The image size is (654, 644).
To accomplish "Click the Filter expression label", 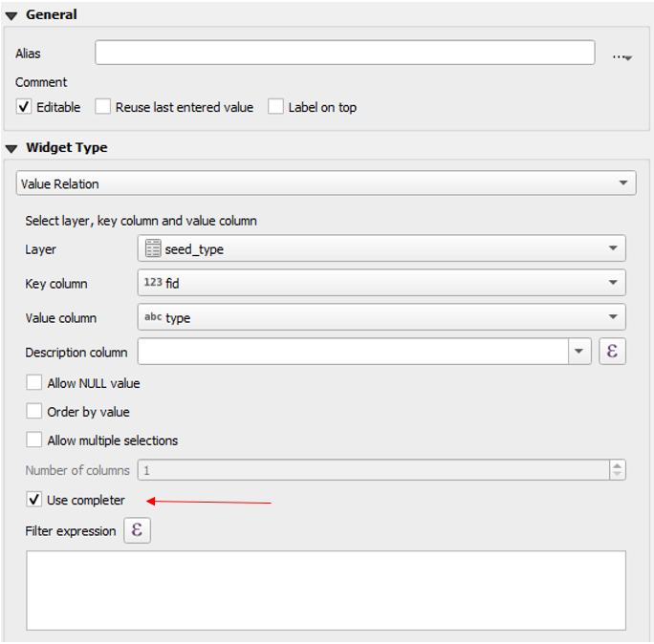I will coord(71,531).
